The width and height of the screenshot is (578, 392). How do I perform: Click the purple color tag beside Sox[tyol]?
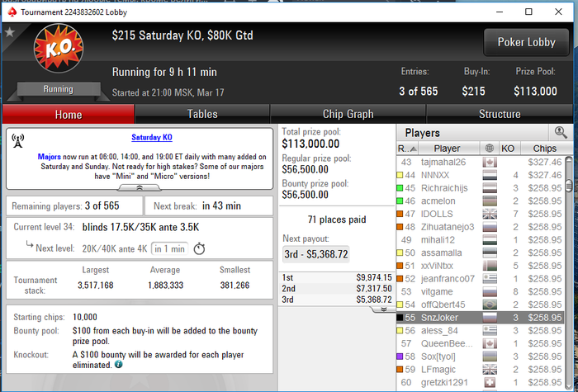click(x=400, y=357)
